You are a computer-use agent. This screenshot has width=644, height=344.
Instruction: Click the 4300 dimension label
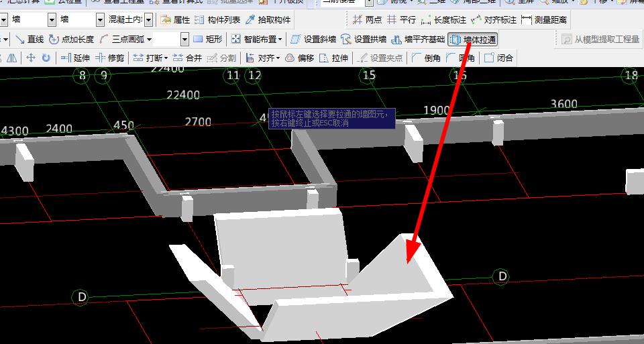[x=15, y=131]
